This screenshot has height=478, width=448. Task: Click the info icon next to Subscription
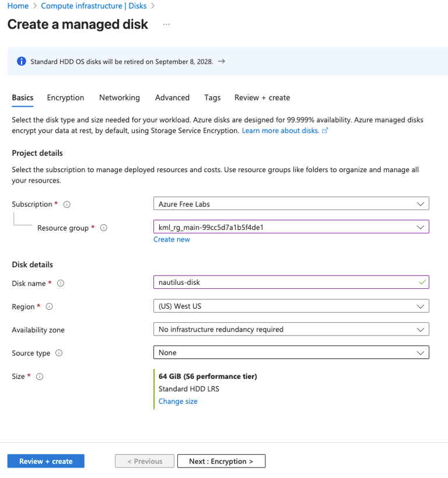(67, 204)
